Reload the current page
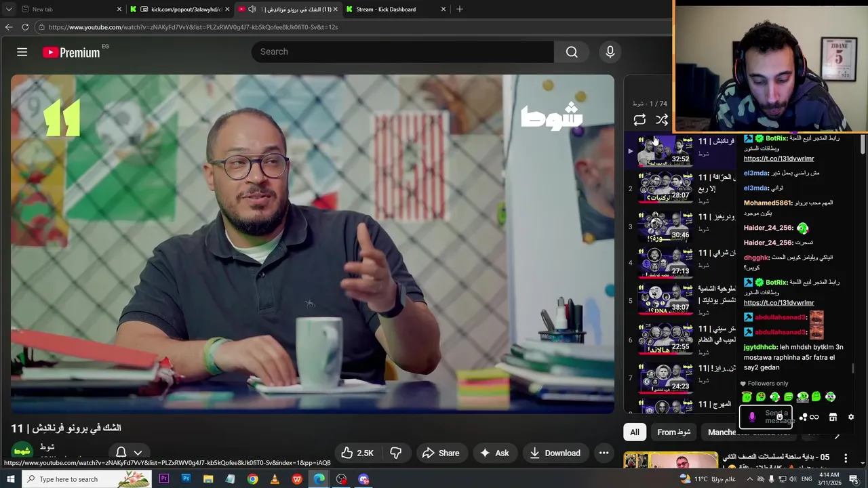The width and height of the screenshot is (868, 488). (25, 27)
